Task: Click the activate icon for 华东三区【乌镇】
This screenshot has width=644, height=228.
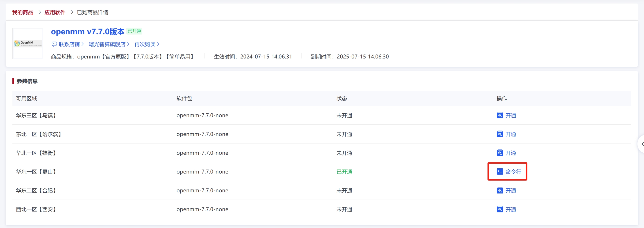Action: [x=499, y=115]
